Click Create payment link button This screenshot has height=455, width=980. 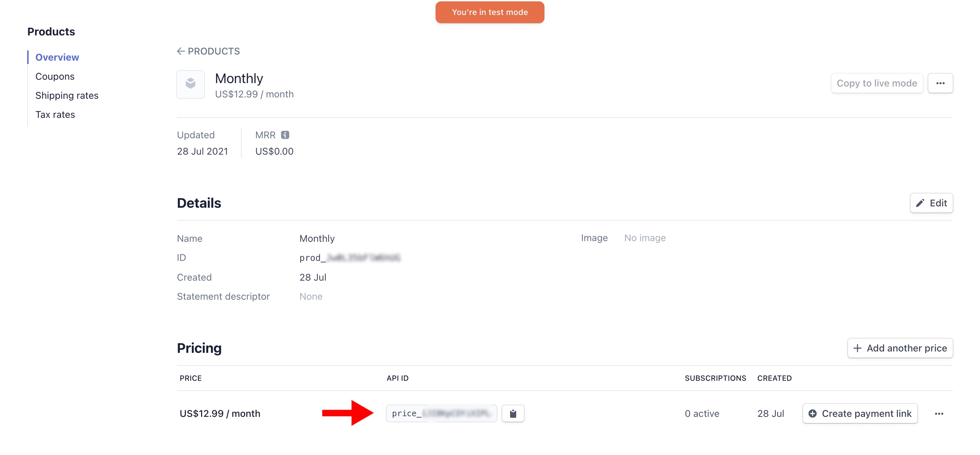[860, 413]
